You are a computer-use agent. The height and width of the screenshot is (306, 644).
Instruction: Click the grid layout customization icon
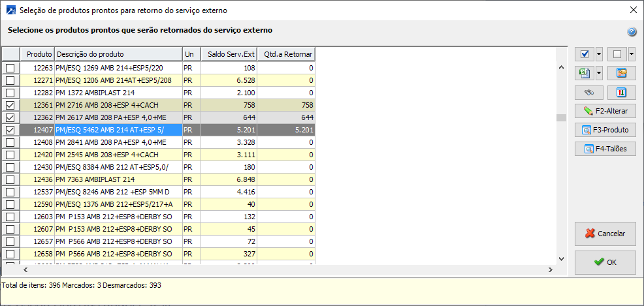(x=621, y=73)
